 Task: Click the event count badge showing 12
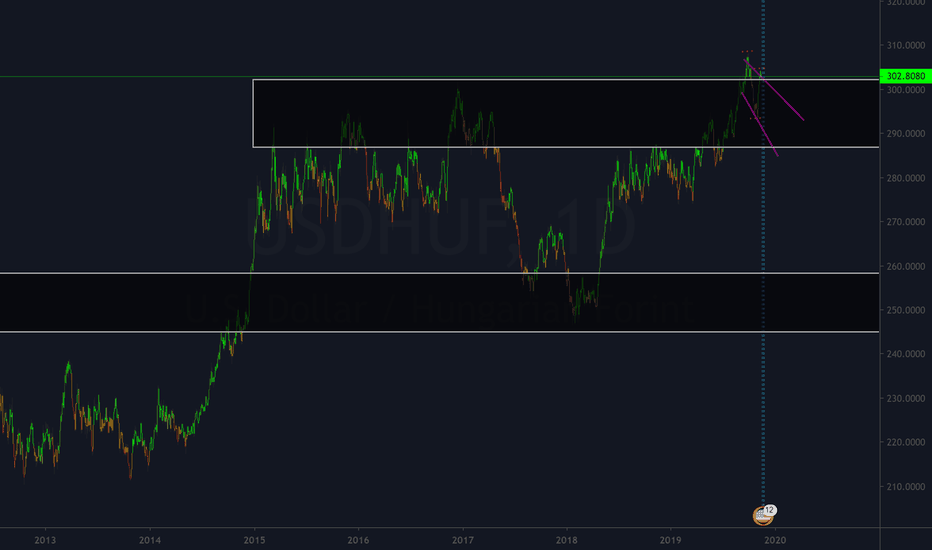coord(771,509)
